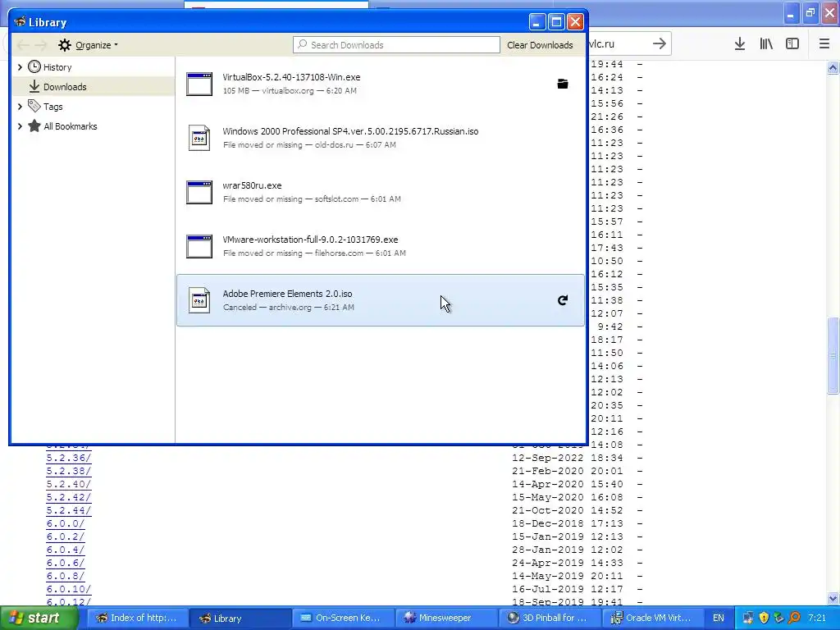Open the 6.0.10/ directory link
Viewport: 840px width, 630px height.
[69, 589]
